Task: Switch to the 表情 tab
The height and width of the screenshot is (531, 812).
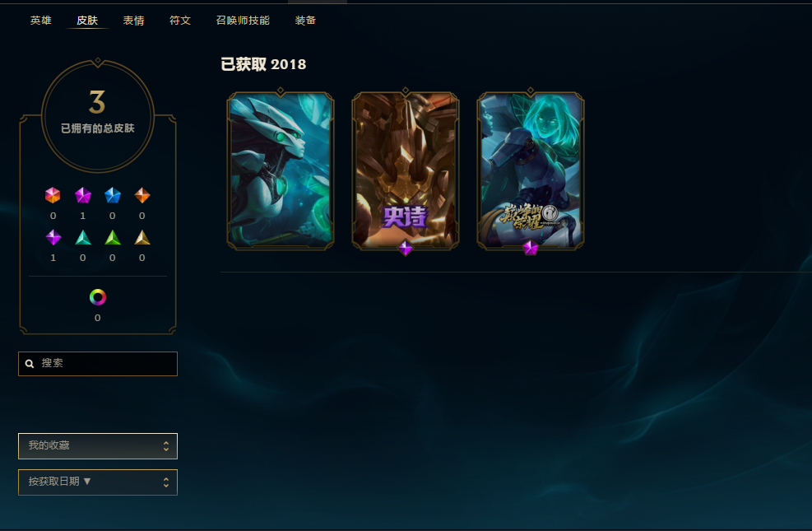Action: (133, 21)
